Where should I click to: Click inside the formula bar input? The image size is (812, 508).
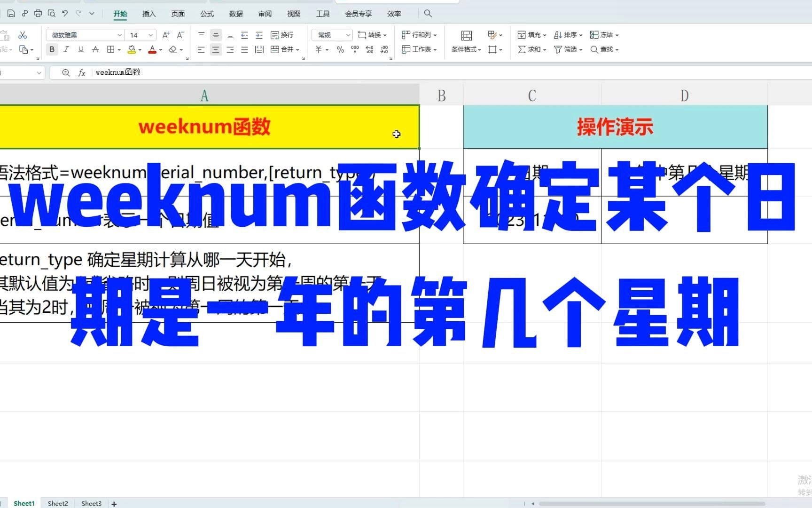pos(451,72)
